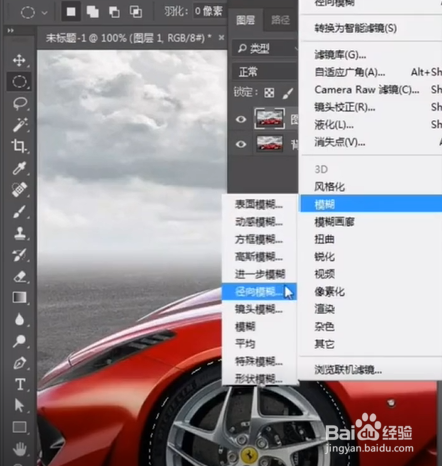Select the Blur tool droplet icon
The width and height of the screenshot is (442, 466).
tap(20, 319)
